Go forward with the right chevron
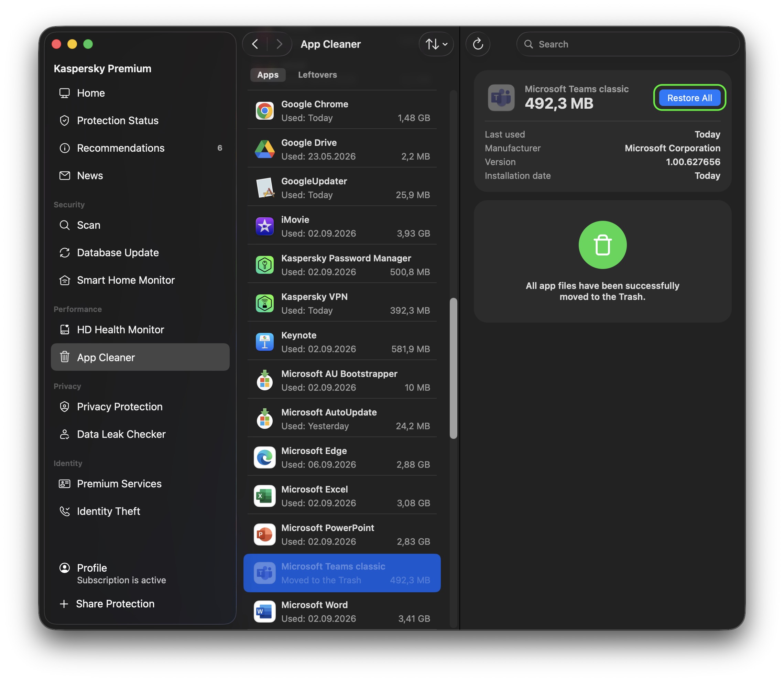 [279, 44]
